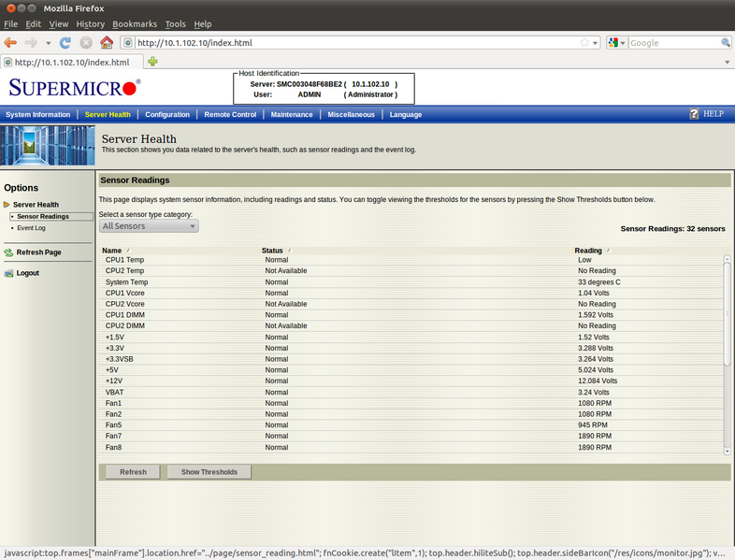Image resolution: width=735 pixels, height=560 pixels.
Task: Select Server Health in the Options sidebar
Action: [36, 205]
